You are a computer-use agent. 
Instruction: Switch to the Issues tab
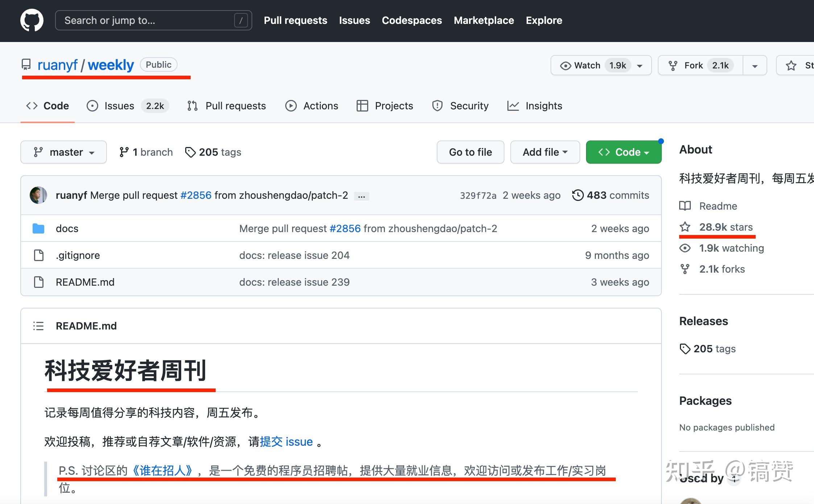point(120,106)
